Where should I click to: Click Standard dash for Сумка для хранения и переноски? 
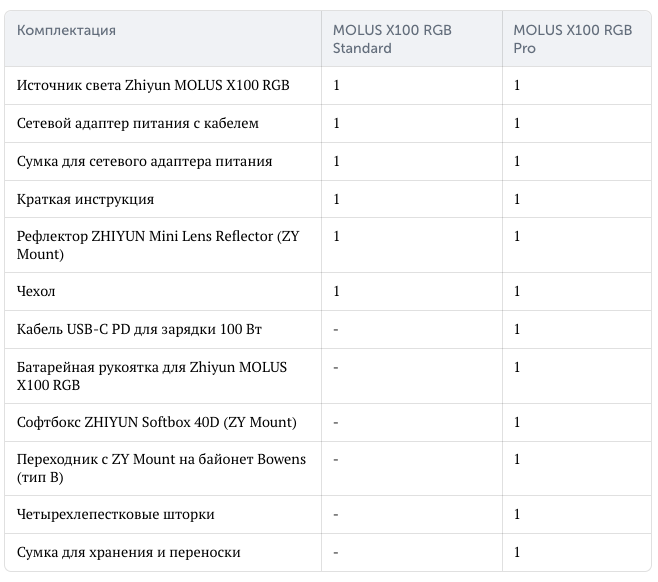[336, 553]
